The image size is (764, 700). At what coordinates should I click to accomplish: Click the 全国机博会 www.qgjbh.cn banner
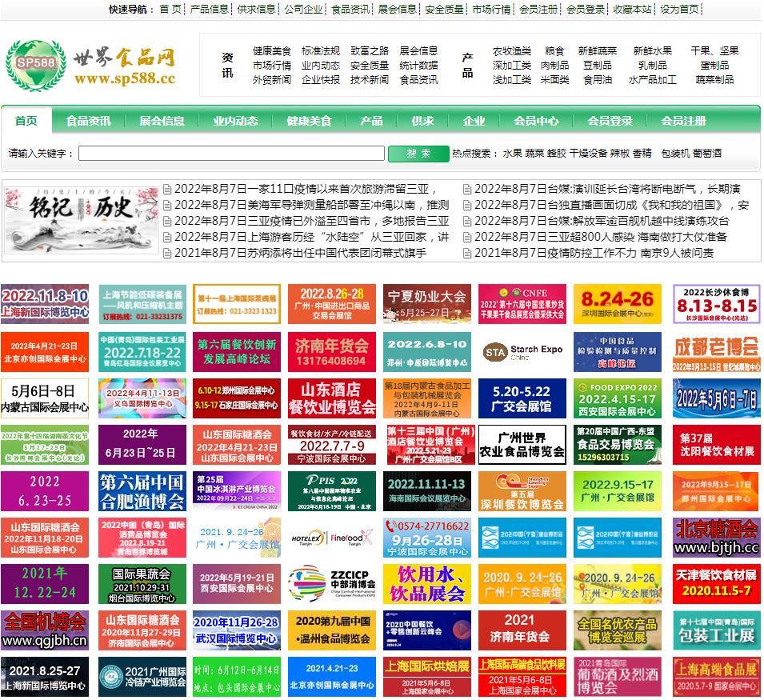[x=44, y=630]
